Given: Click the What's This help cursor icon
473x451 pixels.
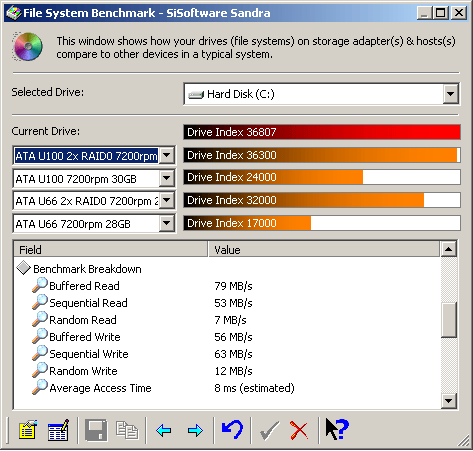Looking at the screenshot, I should point(337,430).
